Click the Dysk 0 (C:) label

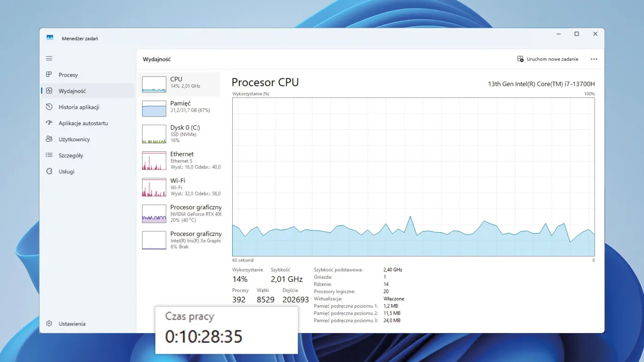pos(185,127)
